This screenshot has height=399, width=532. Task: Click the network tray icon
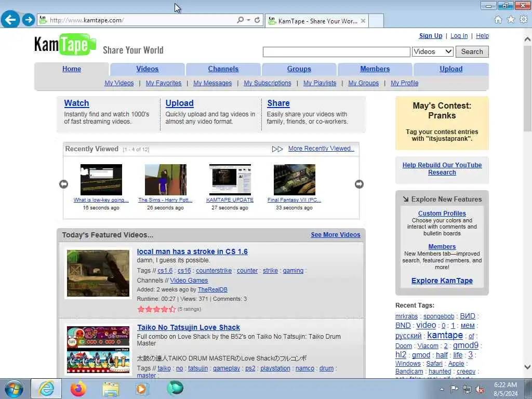467,390
